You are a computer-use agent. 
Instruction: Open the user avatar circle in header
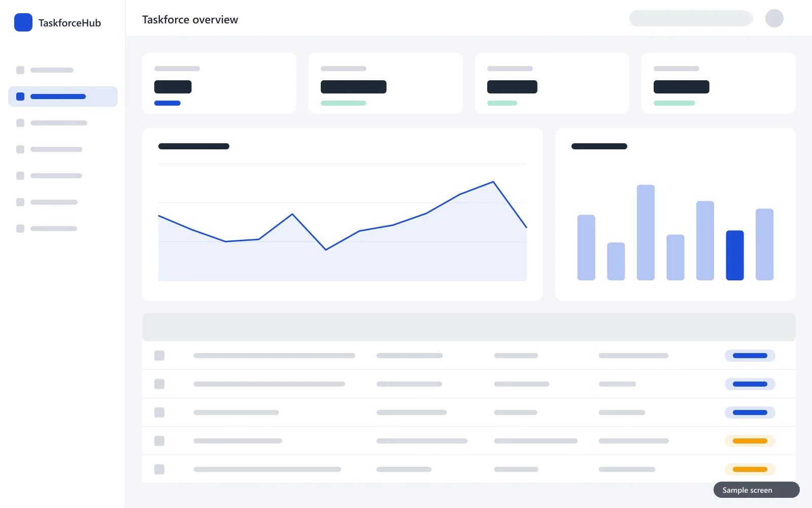click(x=774, y=18)
